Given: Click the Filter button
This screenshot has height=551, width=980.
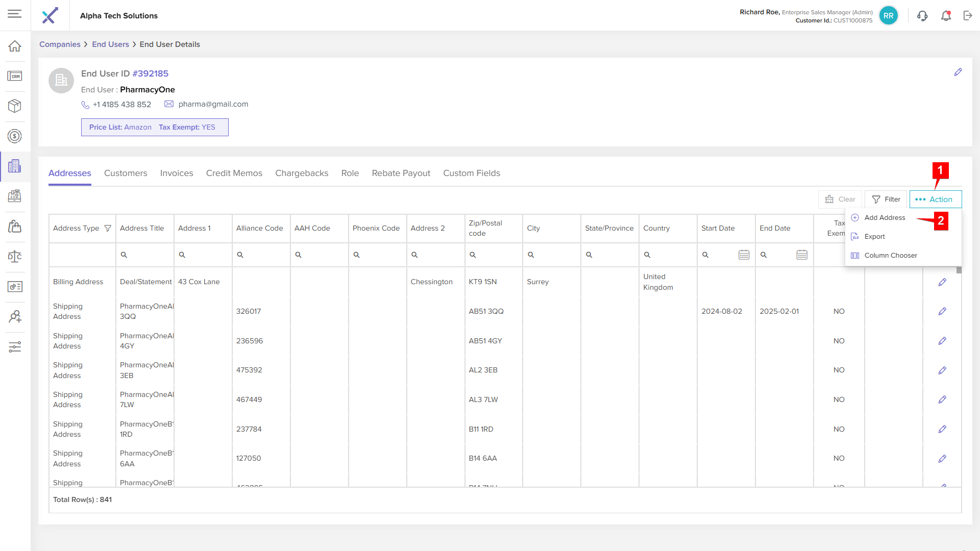Looking at the screenshot, I should [x=886, y=199].
